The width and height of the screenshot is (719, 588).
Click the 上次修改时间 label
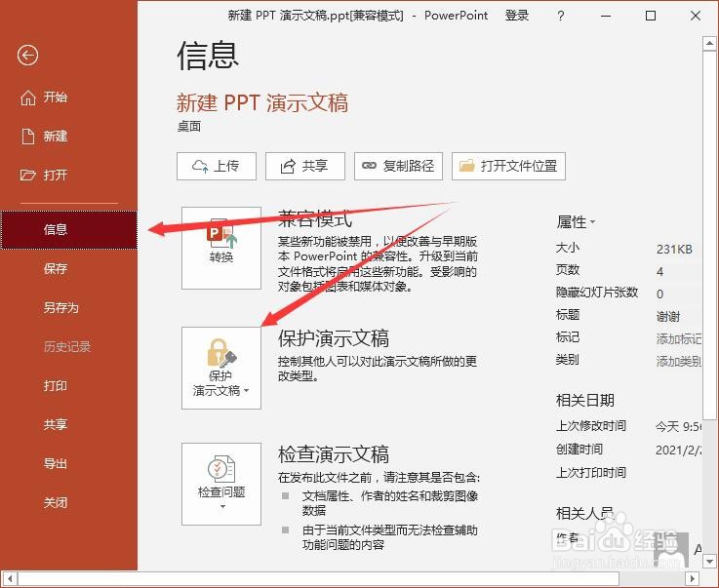(590, 426)
